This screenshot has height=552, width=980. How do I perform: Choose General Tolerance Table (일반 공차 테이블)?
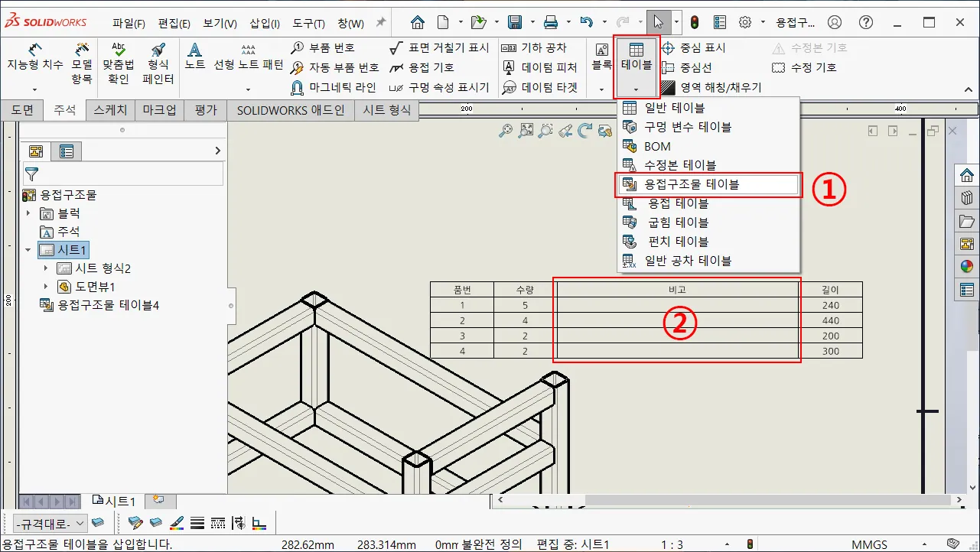click(x=708, y=261)
